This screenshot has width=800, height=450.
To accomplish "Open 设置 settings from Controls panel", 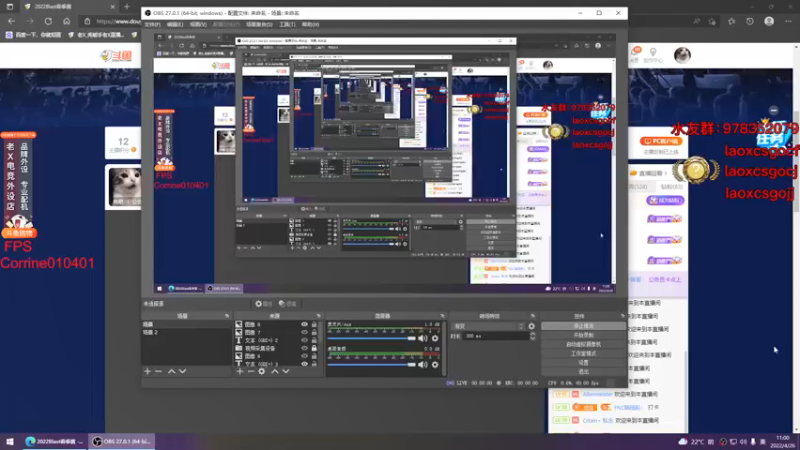I will (x=583, y=363).
